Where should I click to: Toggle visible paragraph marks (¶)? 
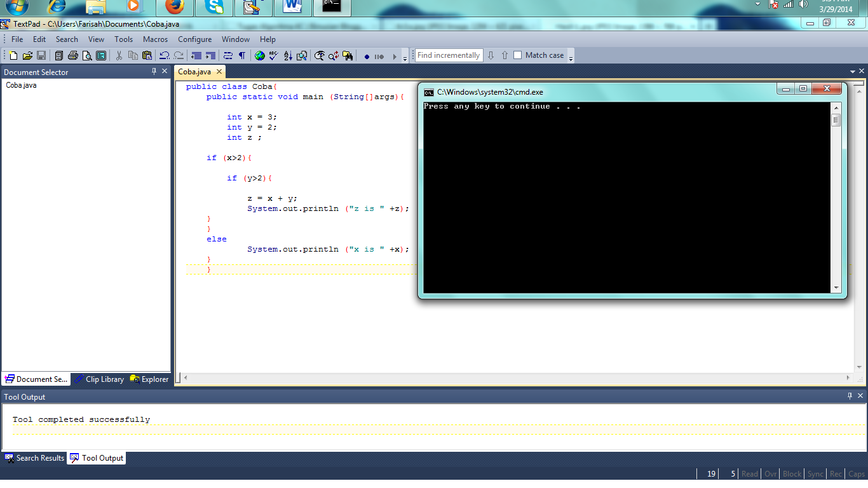click(x=242, y=56)
